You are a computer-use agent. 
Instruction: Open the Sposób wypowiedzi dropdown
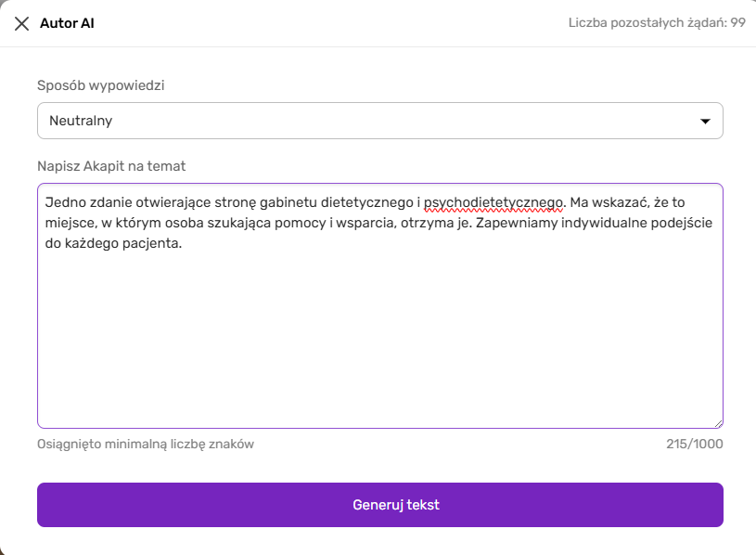(x=379, y=121)
